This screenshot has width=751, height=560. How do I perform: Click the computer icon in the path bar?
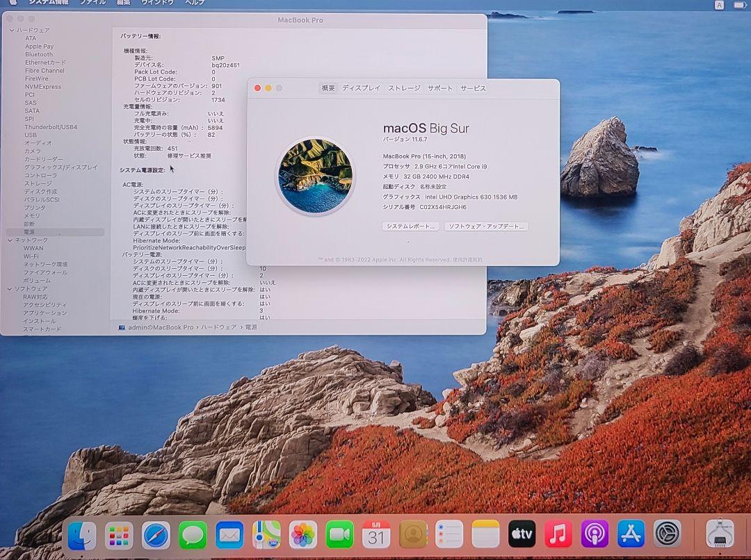122,327
